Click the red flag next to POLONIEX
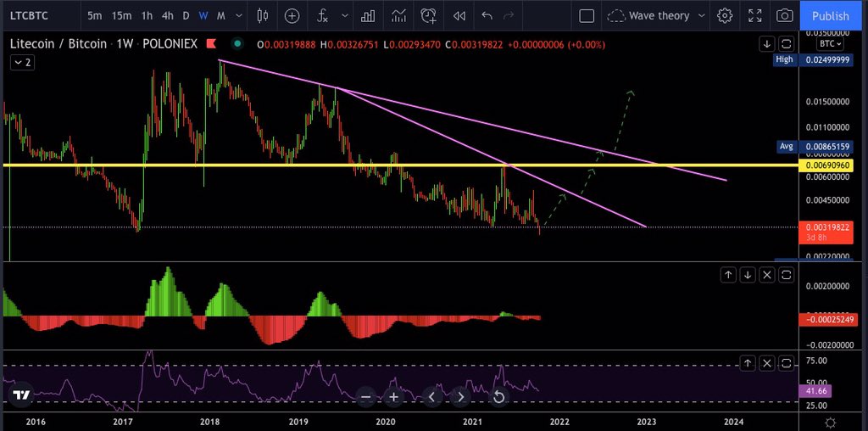The image size is (868, 431). [x=211, y=43]
